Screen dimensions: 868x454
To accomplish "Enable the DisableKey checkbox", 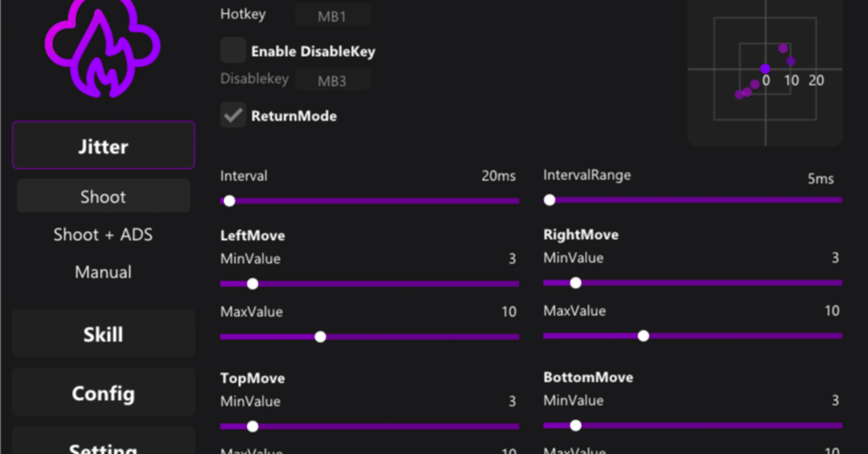I will tap(233, 51).
